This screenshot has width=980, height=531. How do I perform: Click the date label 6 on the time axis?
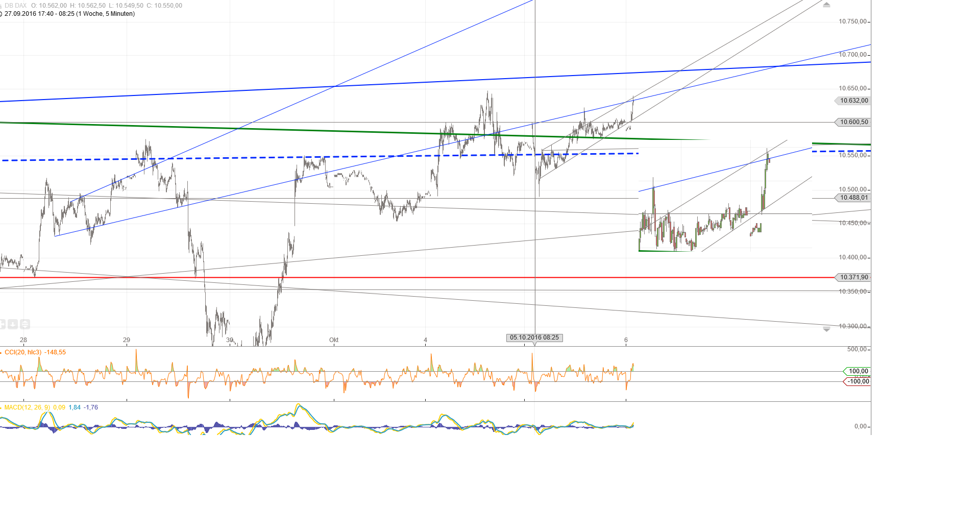626,340
